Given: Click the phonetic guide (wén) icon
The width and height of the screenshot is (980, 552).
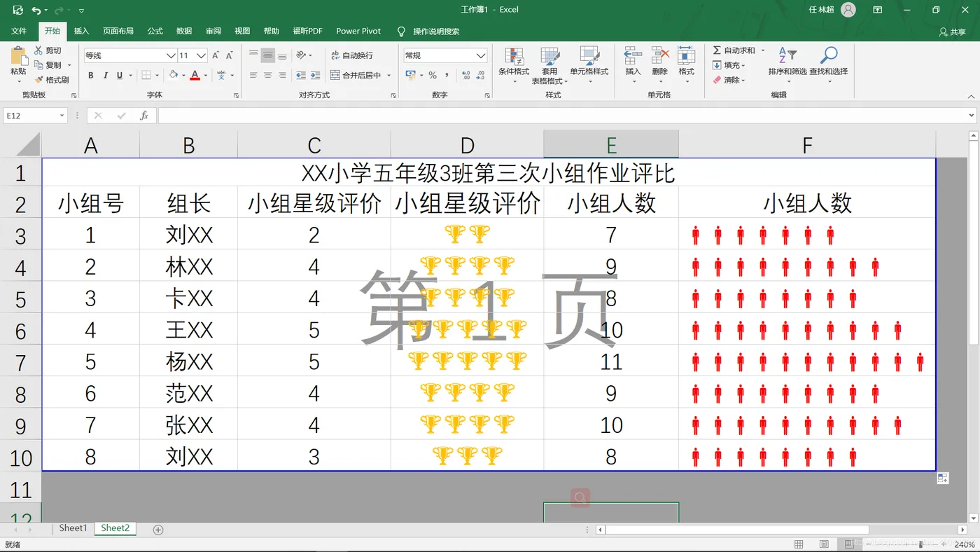Looking at the screenshot, I should tap(221, 75).
